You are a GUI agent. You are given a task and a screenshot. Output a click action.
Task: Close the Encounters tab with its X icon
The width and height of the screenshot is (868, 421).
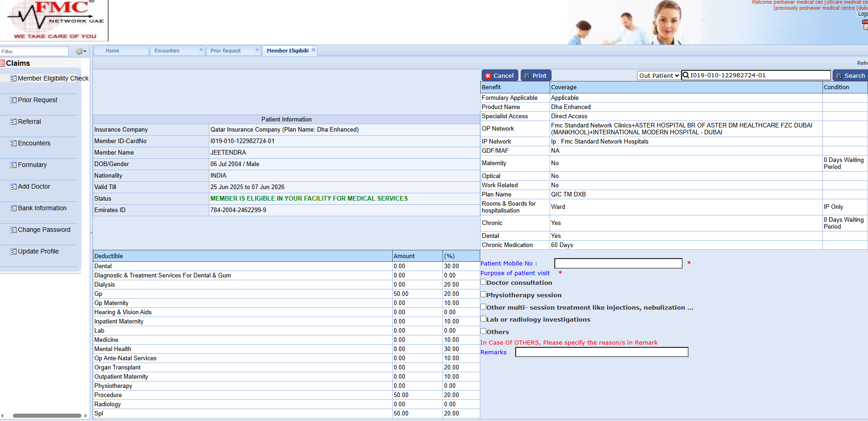[201, 50]
